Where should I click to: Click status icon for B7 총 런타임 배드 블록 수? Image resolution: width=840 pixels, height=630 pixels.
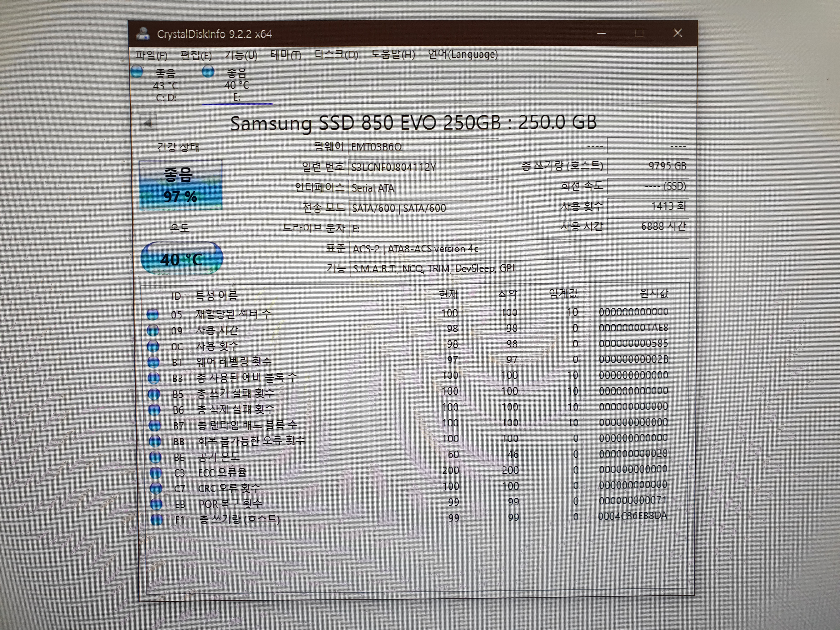coord(155,426)
